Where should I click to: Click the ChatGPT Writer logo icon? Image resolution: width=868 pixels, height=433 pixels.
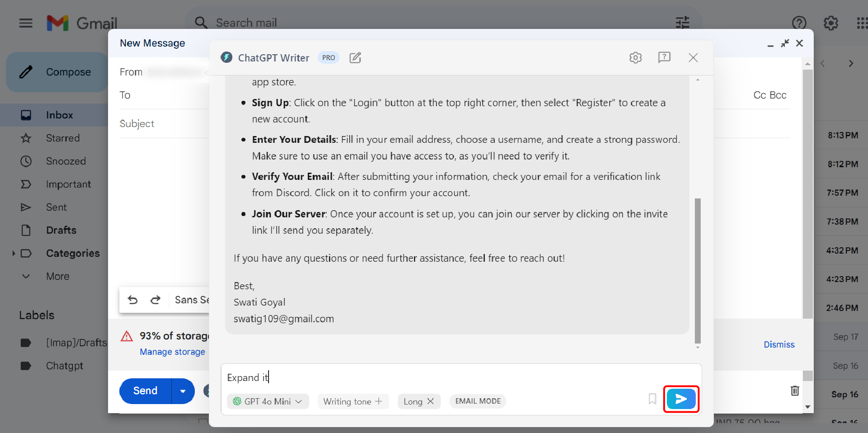click(226, 57)
